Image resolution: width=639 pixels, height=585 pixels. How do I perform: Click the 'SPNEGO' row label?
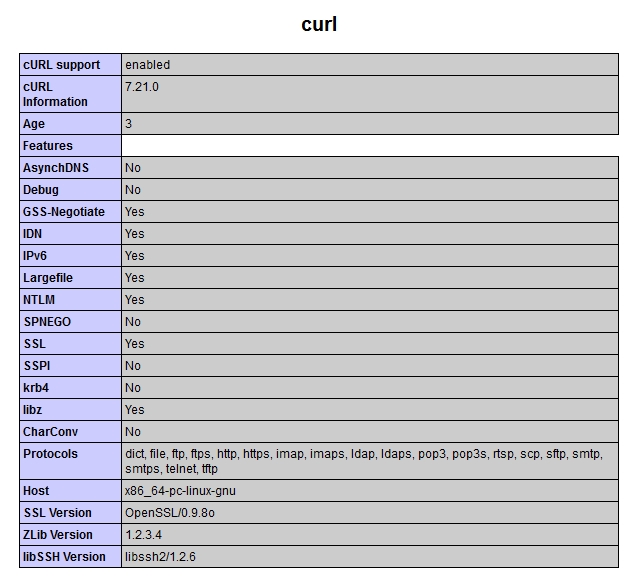[x=71, y=322]
